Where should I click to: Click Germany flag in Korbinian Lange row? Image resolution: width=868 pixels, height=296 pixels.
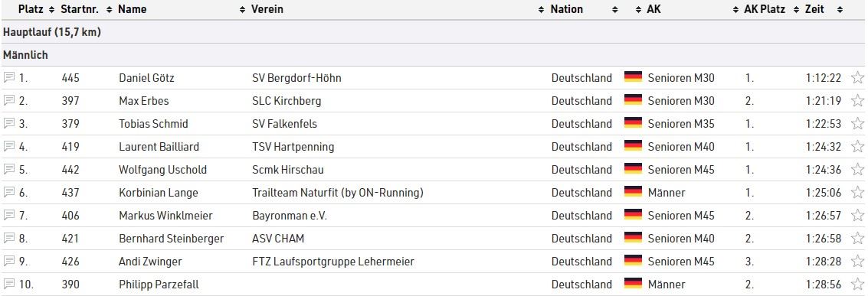[633, 192]
